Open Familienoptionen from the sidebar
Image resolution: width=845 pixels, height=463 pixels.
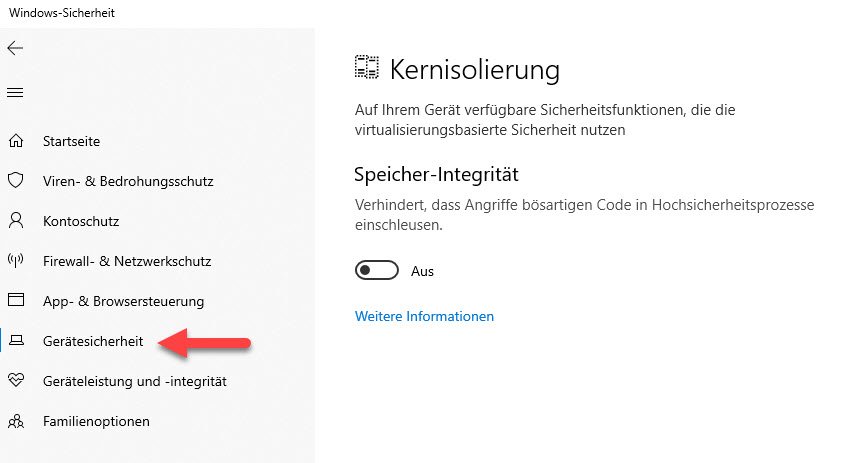96,421
